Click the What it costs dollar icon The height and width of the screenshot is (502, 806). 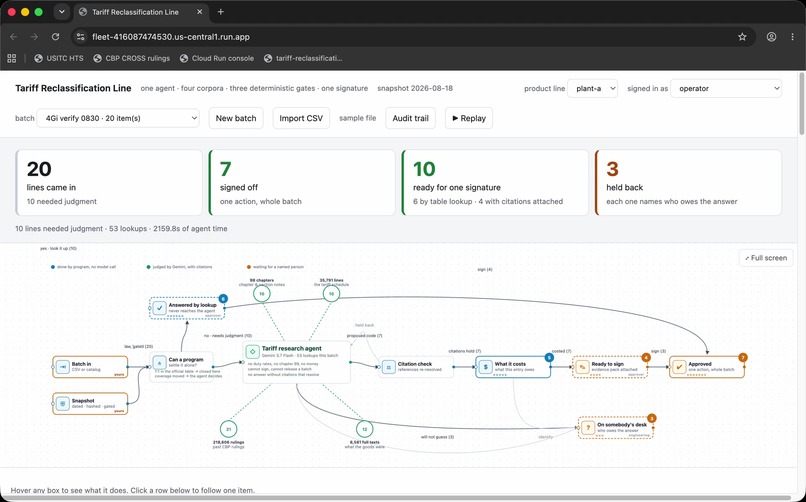(485, 367)
